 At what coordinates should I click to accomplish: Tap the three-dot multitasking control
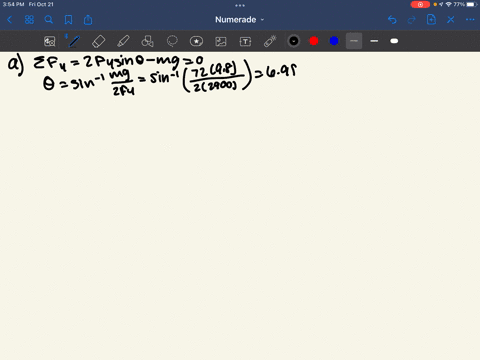click(240, 5)
